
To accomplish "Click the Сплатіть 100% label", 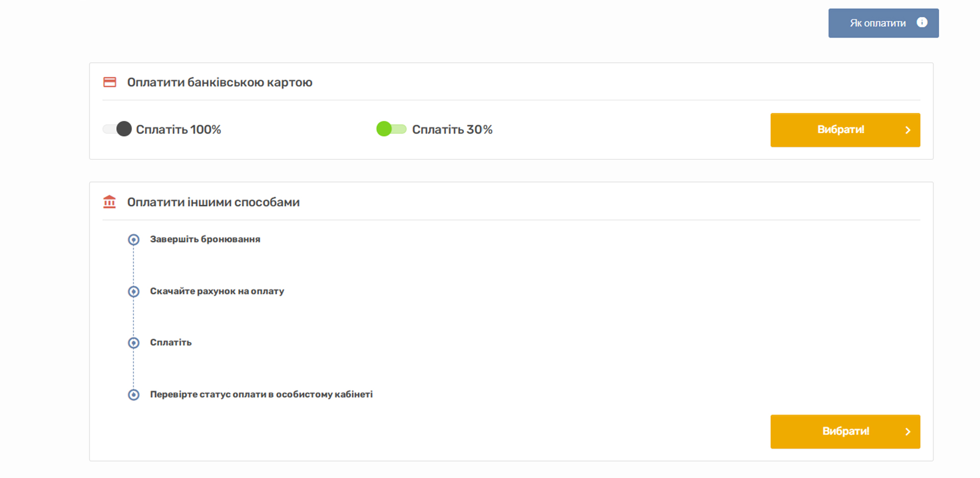I will click(179, 130).
